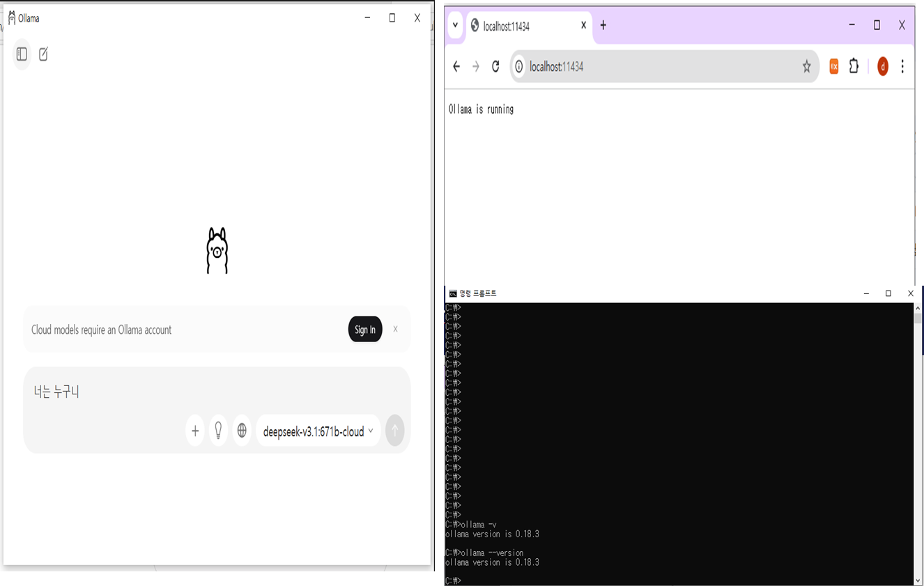This screenshot has width=924, height=586.
Task: Dismiss the cloud models account notice
Action: click(x=395, y=329)
